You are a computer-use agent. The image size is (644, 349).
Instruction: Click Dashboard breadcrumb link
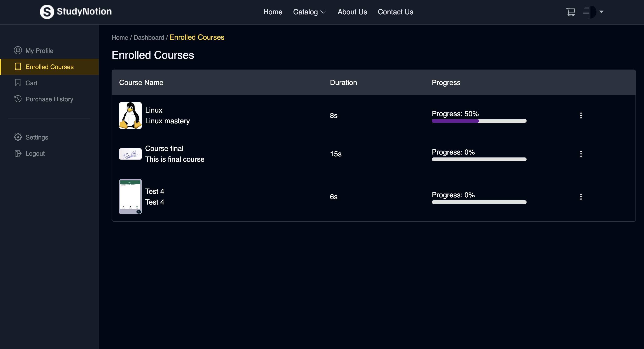(149, 37)
